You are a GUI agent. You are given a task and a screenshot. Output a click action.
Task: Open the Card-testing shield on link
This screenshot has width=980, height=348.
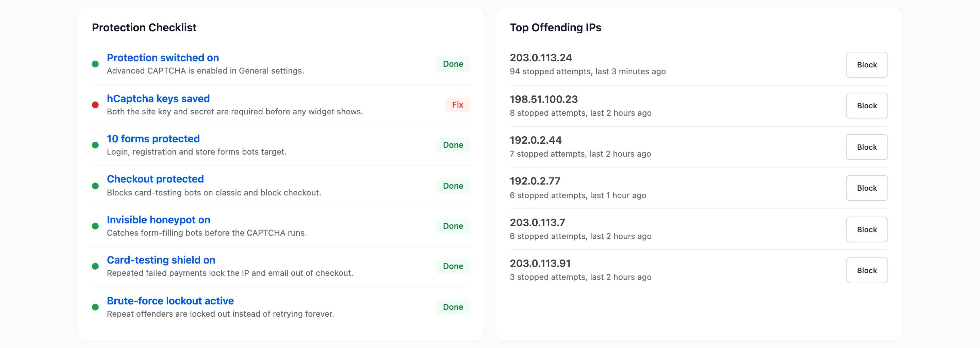[x=161, y=260]
